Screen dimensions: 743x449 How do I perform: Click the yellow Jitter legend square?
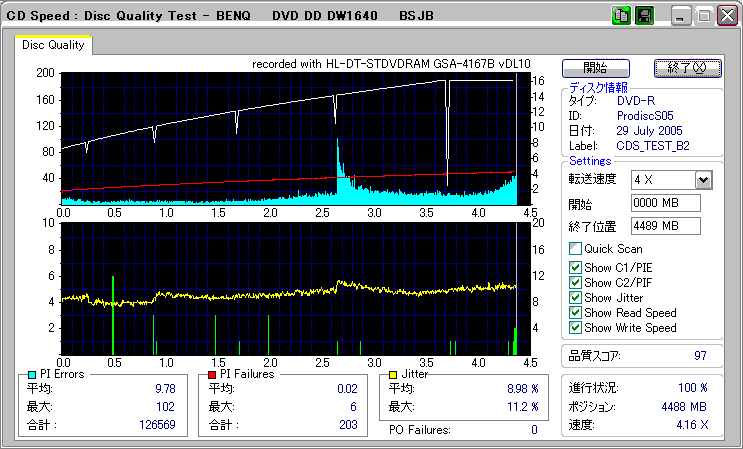pos(395,374)
